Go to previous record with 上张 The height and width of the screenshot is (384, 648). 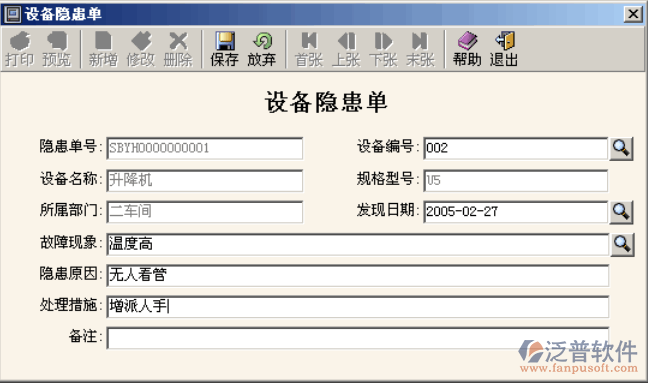[346, 49]
